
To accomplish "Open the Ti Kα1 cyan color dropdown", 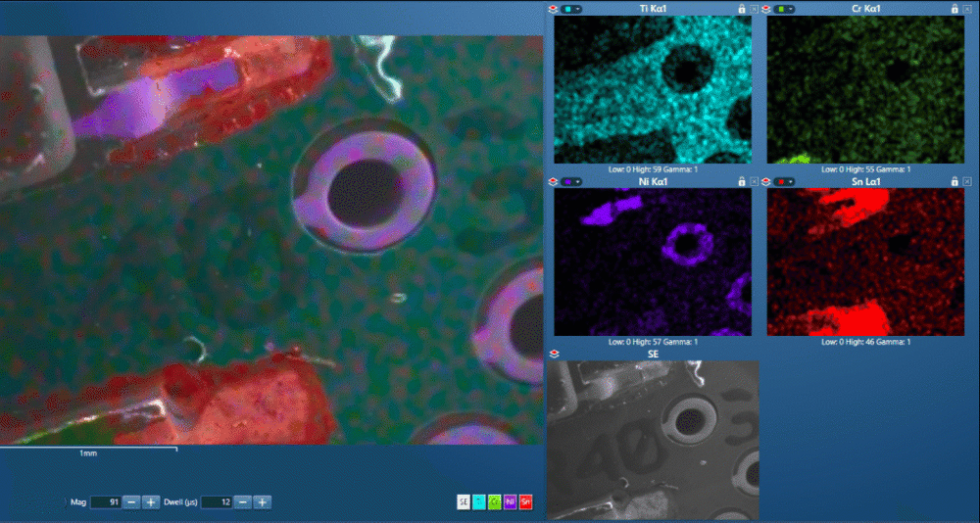I will click(x=571, y=9).
